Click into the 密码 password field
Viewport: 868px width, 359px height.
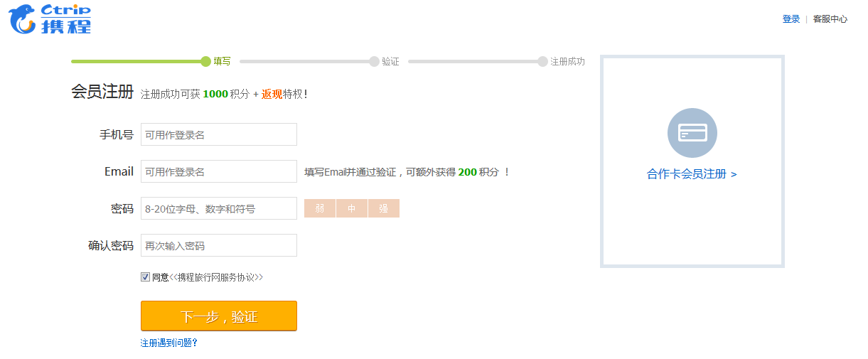[x=218, y=208]
